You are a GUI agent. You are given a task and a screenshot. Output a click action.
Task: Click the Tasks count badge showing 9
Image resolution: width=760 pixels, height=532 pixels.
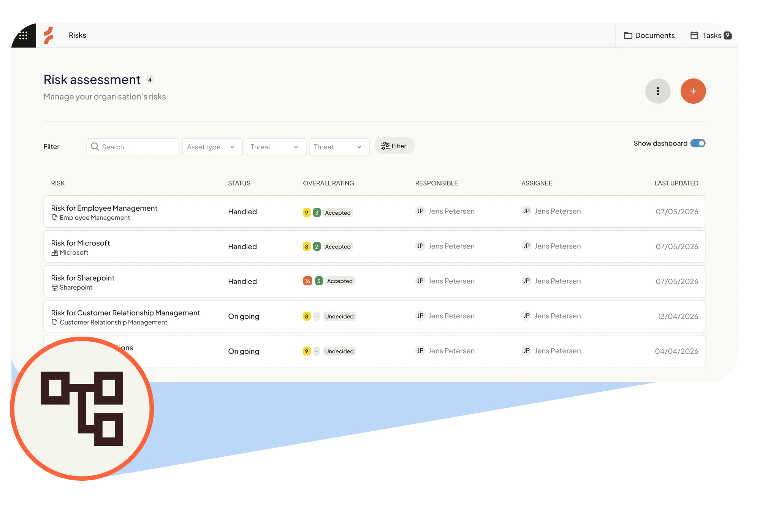coord(728,35)
